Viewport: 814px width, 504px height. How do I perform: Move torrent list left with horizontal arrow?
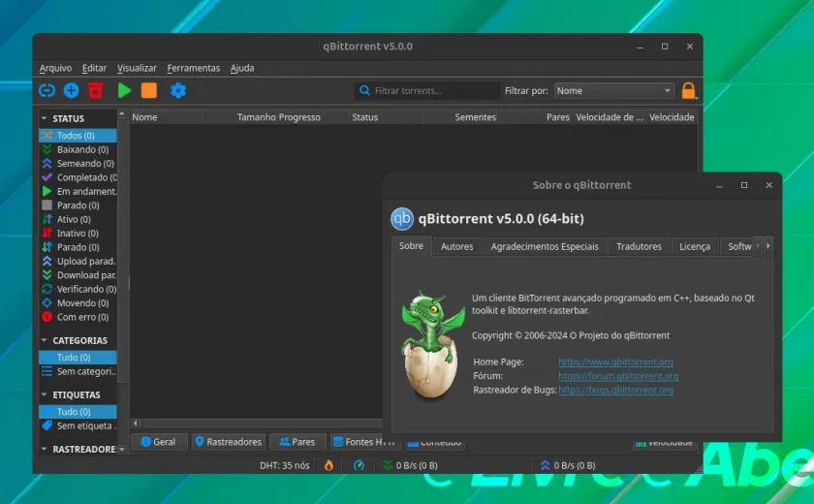[x=136, y=424]
